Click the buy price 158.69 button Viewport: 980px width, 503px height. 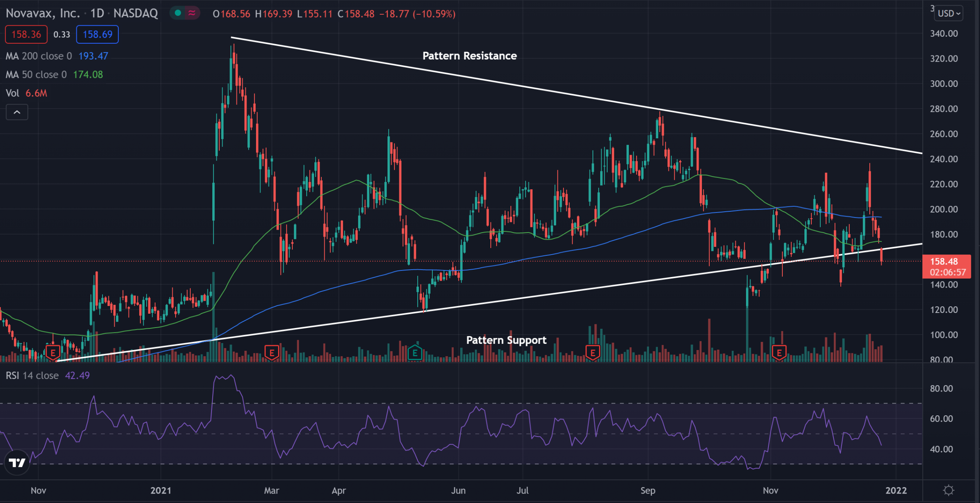(97, 34)
